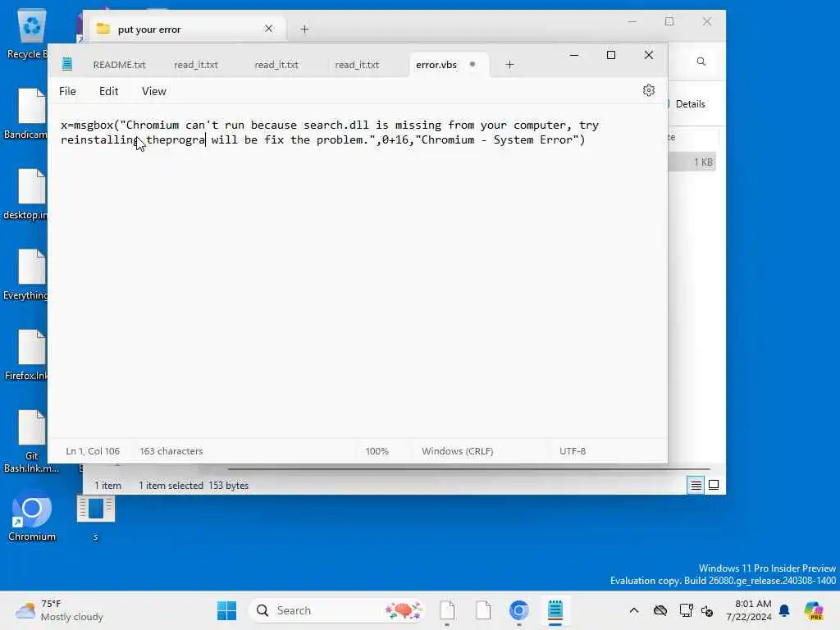Viewport: 840px width, 630px height.
Task: Close the 'put your error' Explorer tab
Action: (268, 29)
